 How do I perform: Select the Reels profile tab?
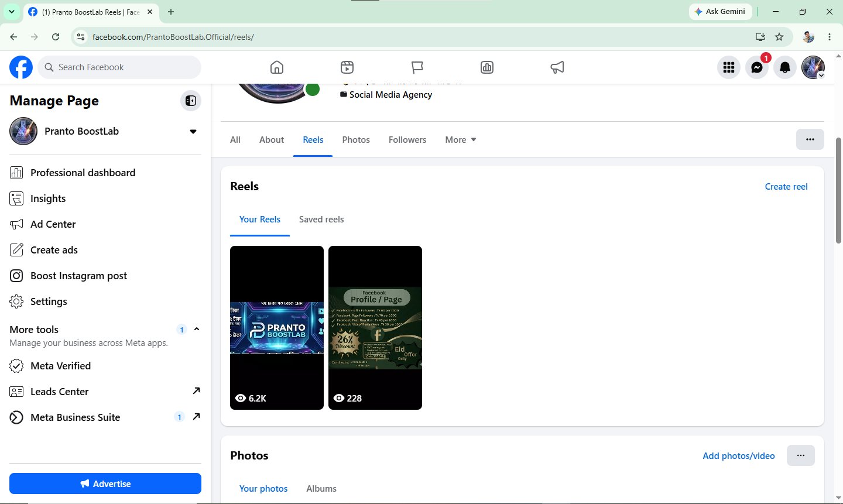[x=313, y=140]
